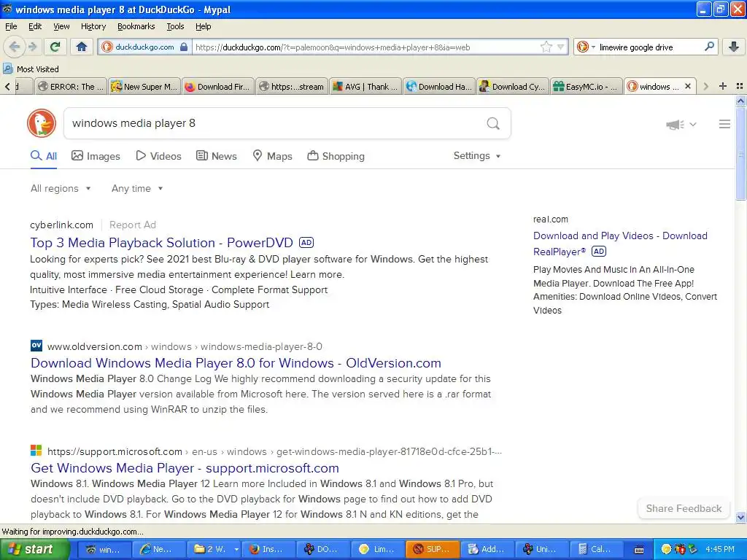
Task: Click the Report Ad link
Action: point(133,225)
